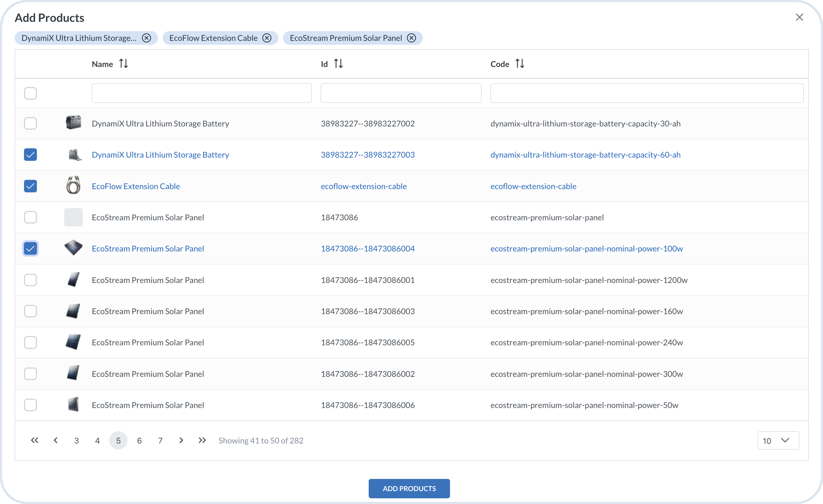Screen dimensions: 823x504
Task: Check the 300w solar panel row
Action: (30, 374)
